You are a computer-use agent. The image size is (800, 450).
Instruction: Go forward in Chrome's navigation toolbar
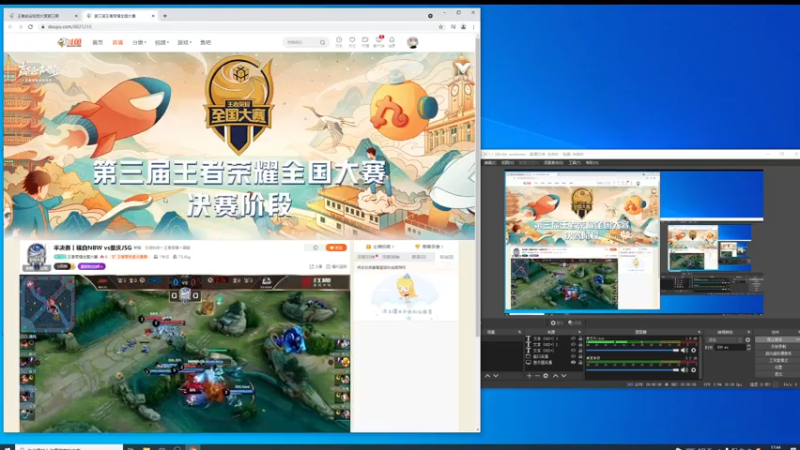(x=20, y=27)
